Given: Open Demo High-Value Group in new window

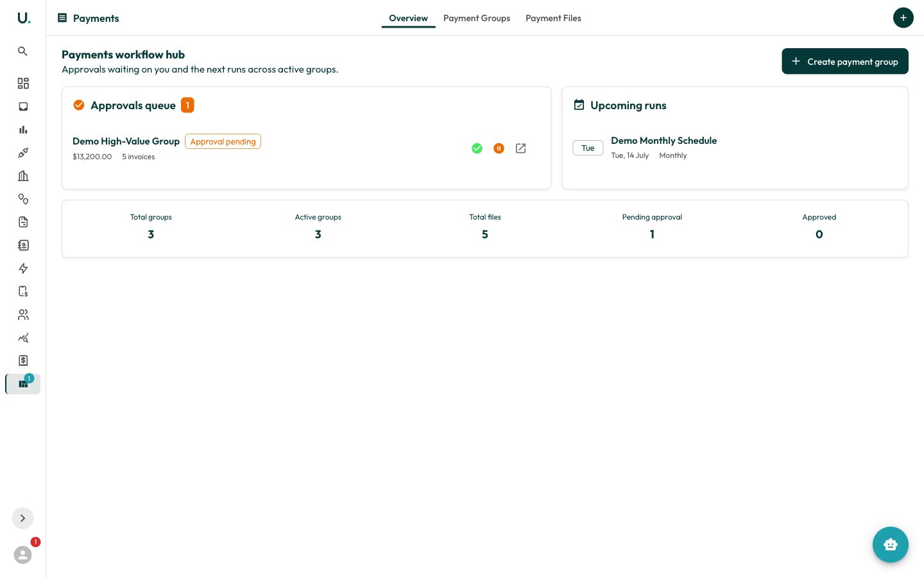Looking at the screenshot, I should click(520, 148).
